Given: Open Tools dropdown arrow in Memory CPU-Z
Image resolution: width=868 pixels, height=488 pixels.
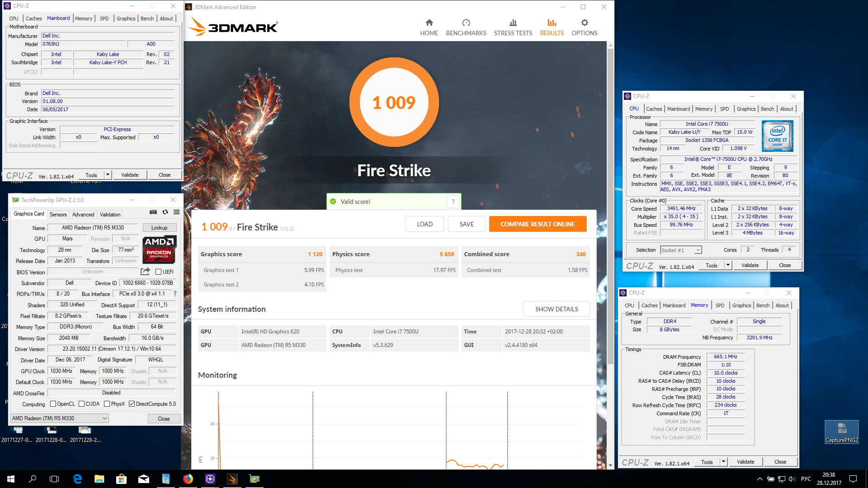Looking at the screenshot, I should click(x=723, y=462).
